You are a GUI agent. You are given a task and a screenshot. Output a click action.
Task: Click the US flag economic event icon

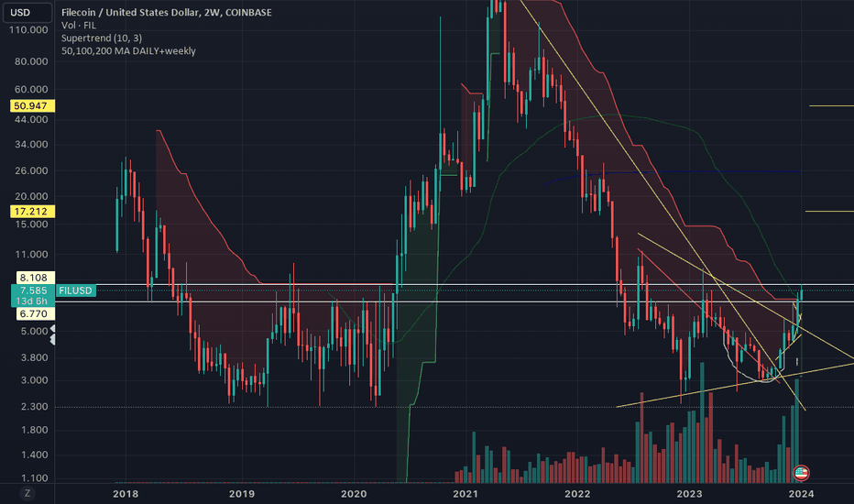801,473
